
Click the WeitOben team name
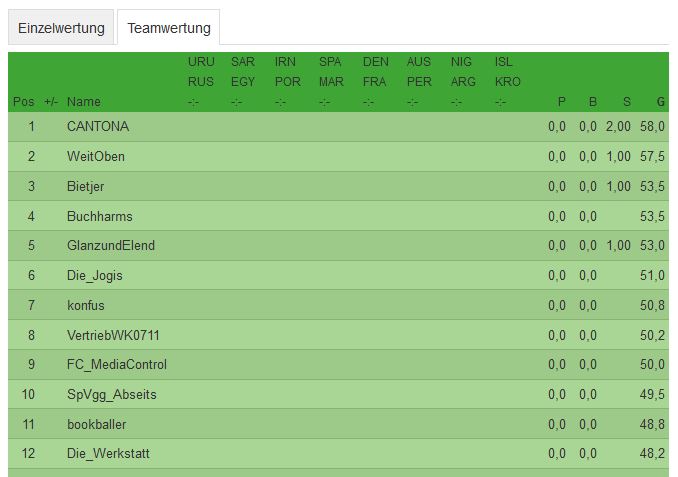96,157
